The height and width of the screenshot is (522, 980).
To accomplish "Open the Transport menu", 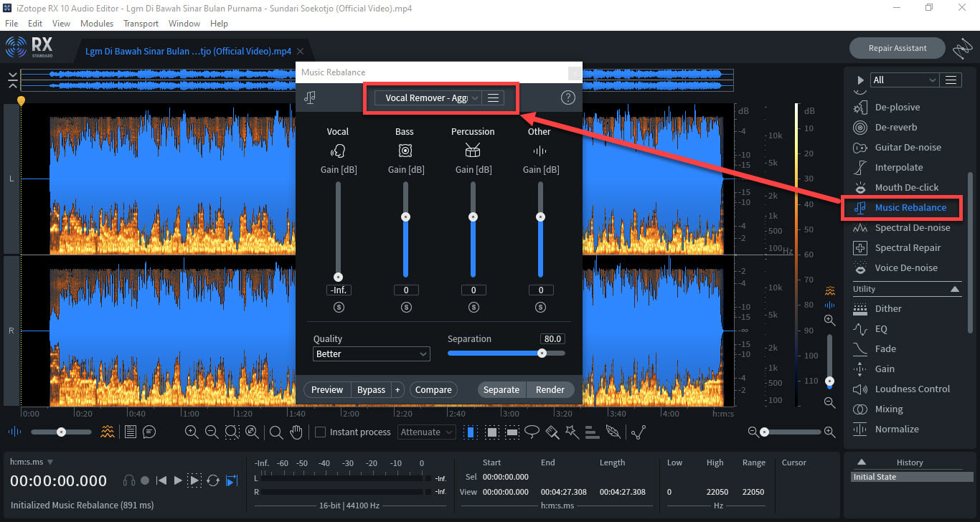I will pos(141,23).
